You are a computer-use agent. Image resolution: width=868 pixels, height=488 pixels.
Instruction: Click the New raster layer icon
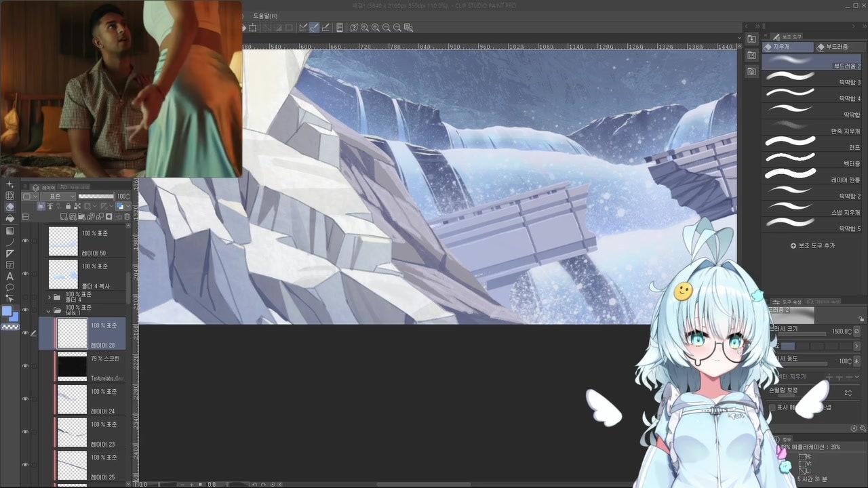(x=64, y=217)
